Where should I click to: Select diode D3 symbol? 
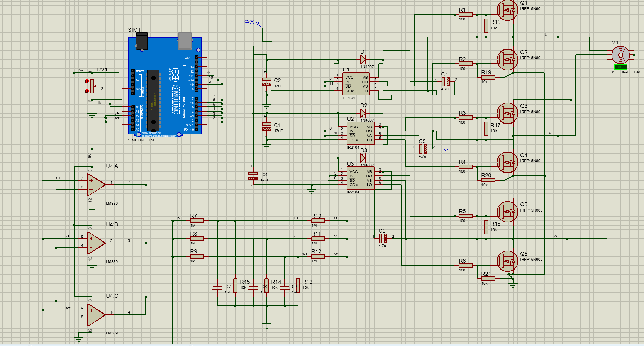[x=363, y=158]
